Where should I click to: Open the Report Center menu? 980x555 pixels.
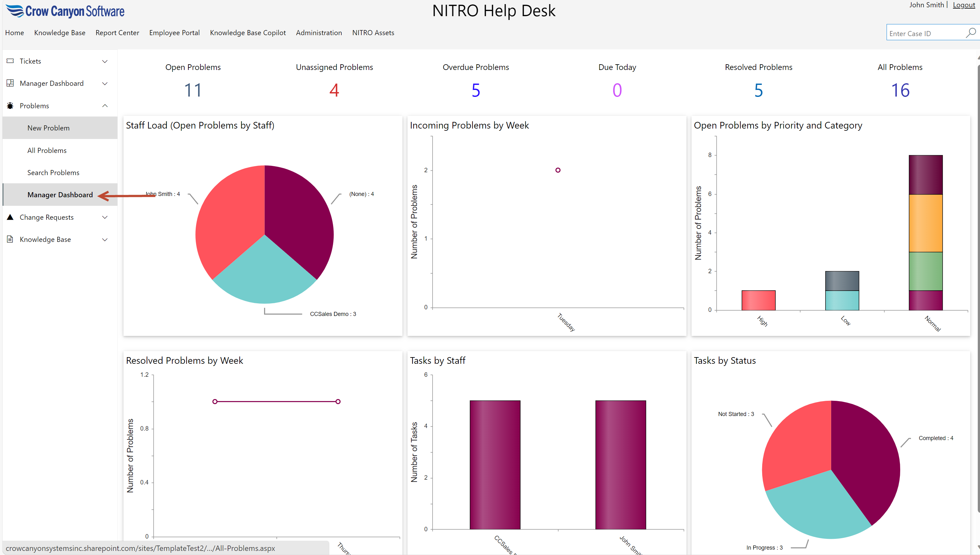[x=117, y=33]
